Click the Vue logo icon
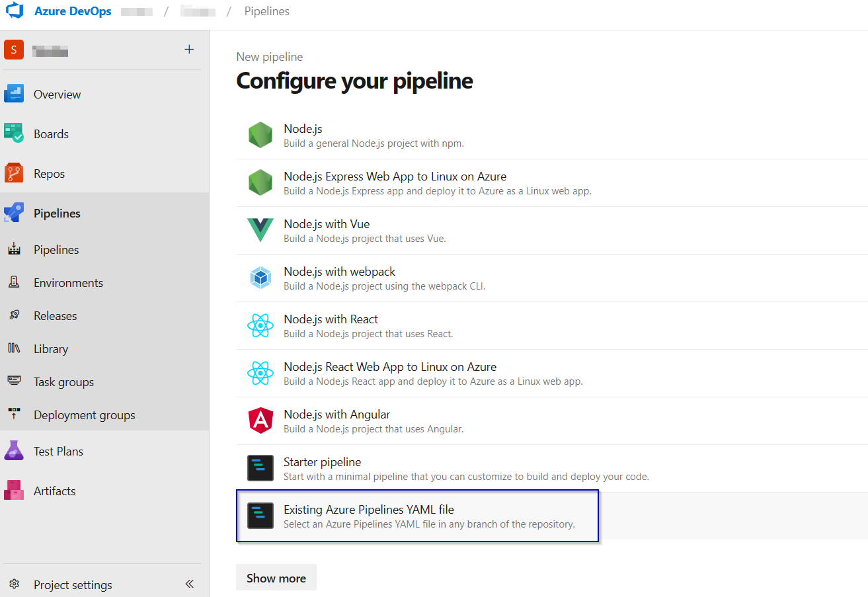Image resolution: width=868 pixels, height=597 pixels. 260,230
